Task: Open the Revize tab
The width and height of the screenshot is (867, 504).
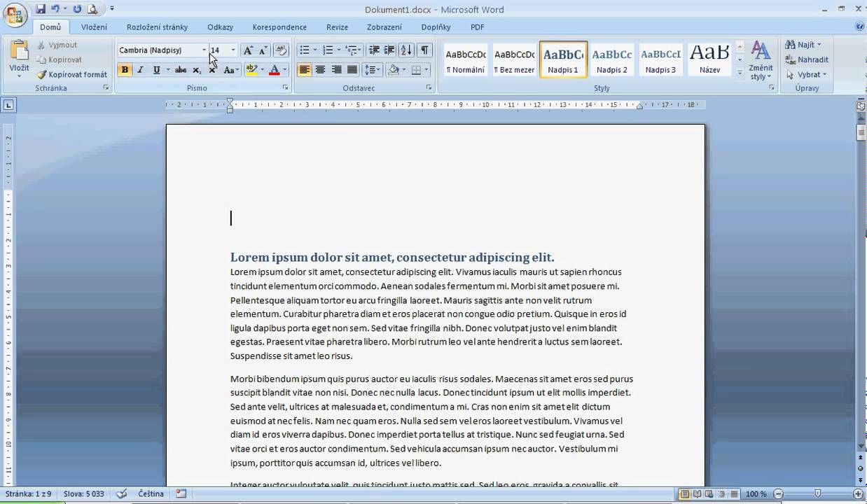Action: [x=337, y=27]
